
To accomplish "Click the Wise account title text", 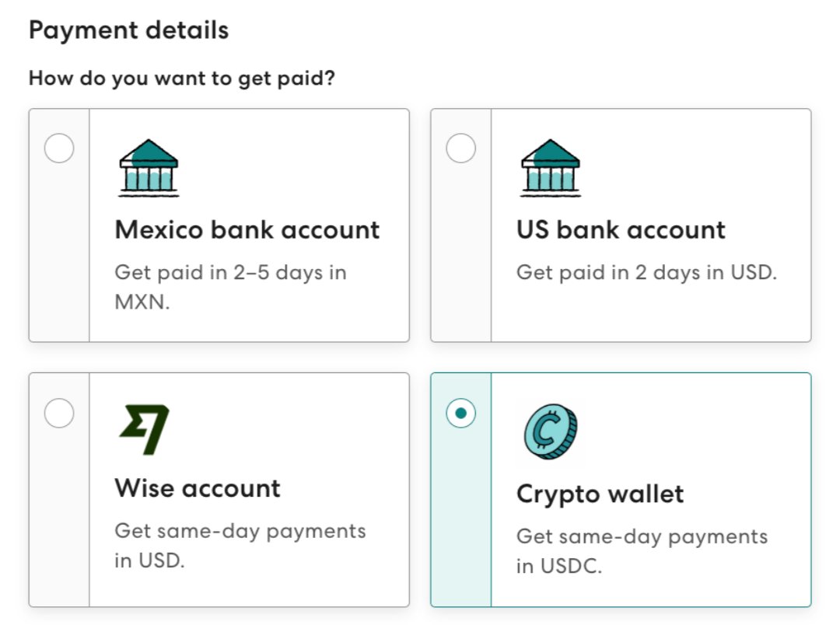I will 198,488.
